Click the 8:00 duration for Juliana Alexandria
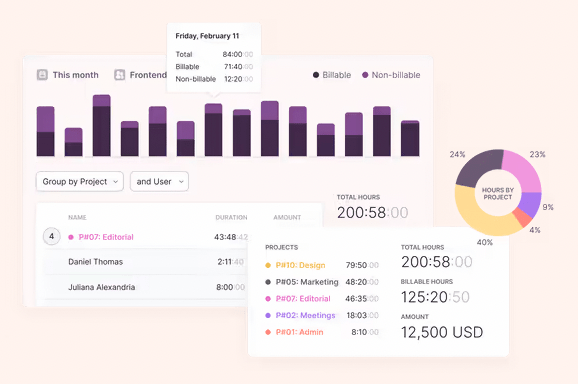 pos(230,287)
